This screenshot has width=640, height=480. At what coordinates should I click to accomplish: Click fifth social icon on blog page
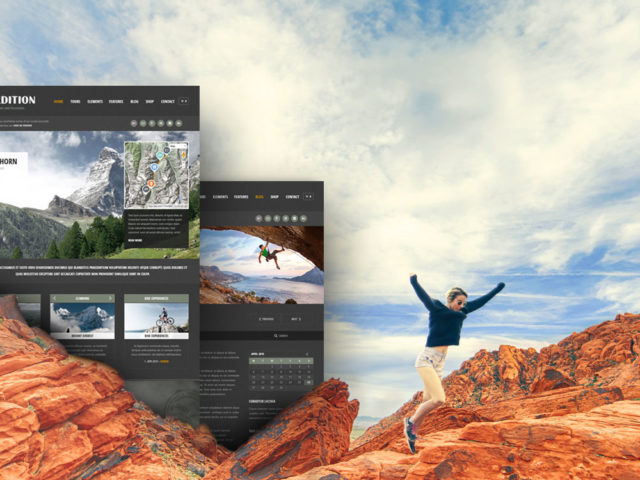294,218
